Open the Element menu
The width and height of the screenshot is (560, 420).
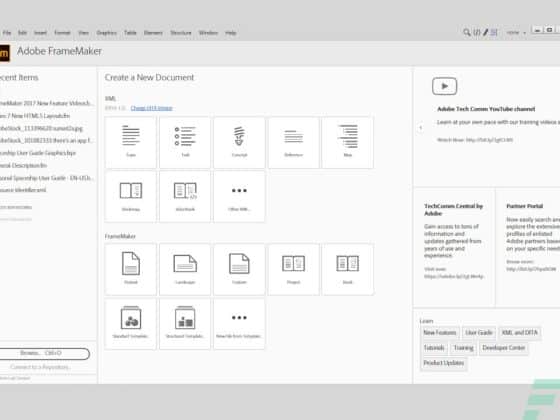coord(153,33)
